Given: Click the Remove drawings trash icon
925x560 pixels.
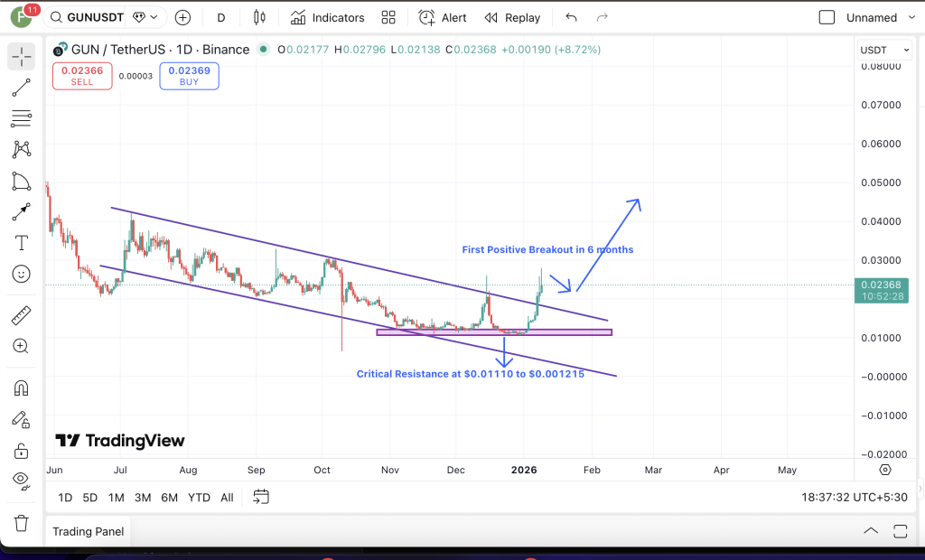Looking at the screenshot, I should [22, 523].
